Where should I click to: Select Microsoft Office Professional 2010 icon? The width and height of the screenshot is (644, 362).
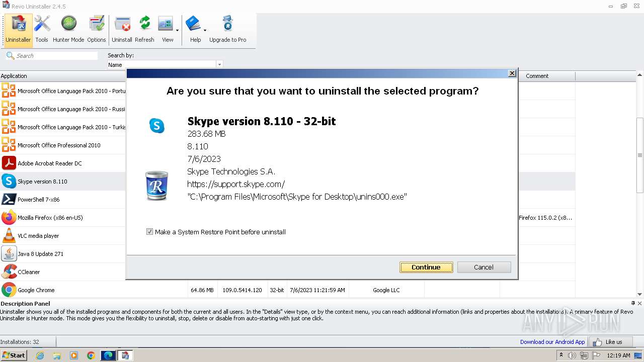(9, 145)
